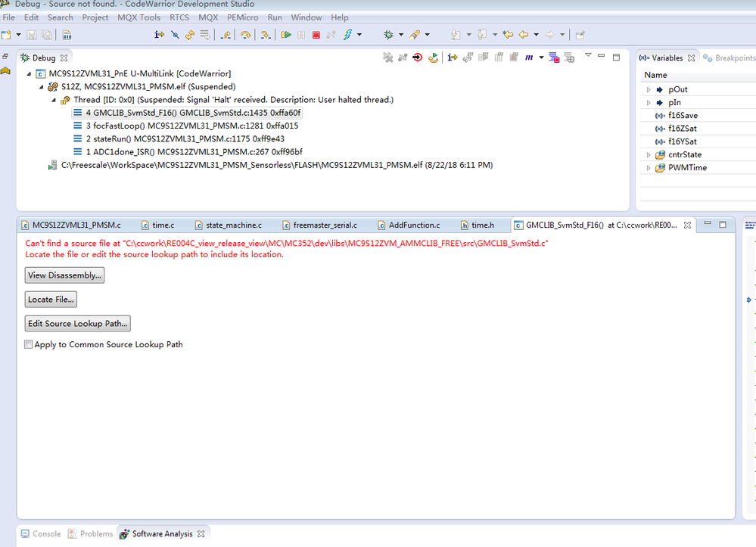Collapse MC9S12ZVML31_PnE U-MultiLink tree node

point(29,73)
